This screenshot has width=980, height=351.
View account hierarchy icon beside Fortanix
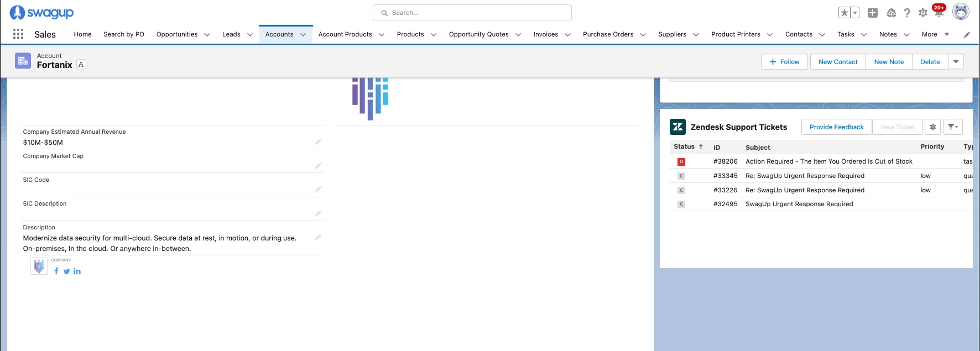coord(81,65)
